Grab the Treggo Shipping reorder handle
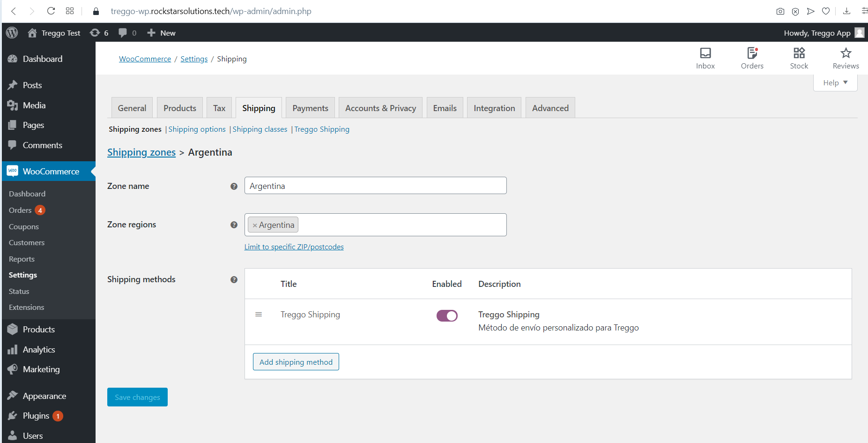Screen dimensions: 868x443 [x=259, y=315]
